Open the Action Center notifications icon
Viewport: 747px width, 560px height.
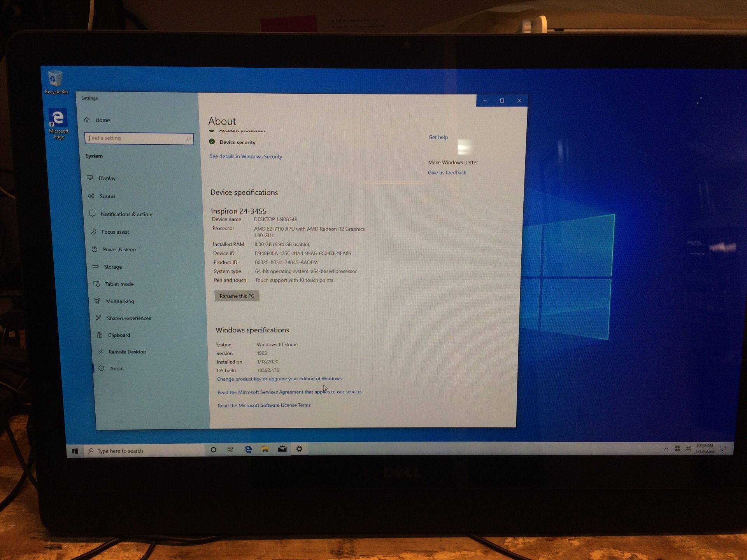click(723, 448)
